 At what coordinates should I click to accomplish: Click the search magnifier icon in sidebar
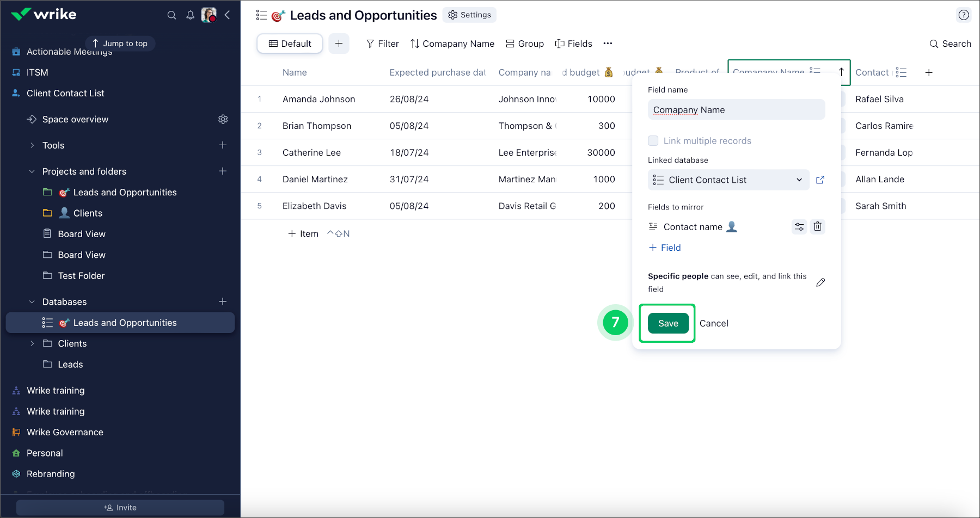(x=171, y=15)
